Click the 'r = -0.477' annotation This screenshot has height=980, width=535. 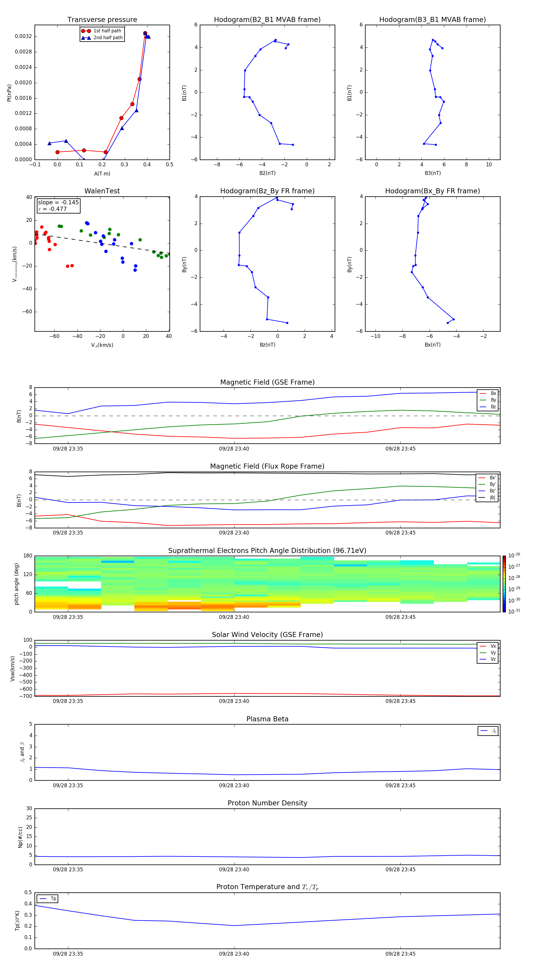[x=53, y=209]
